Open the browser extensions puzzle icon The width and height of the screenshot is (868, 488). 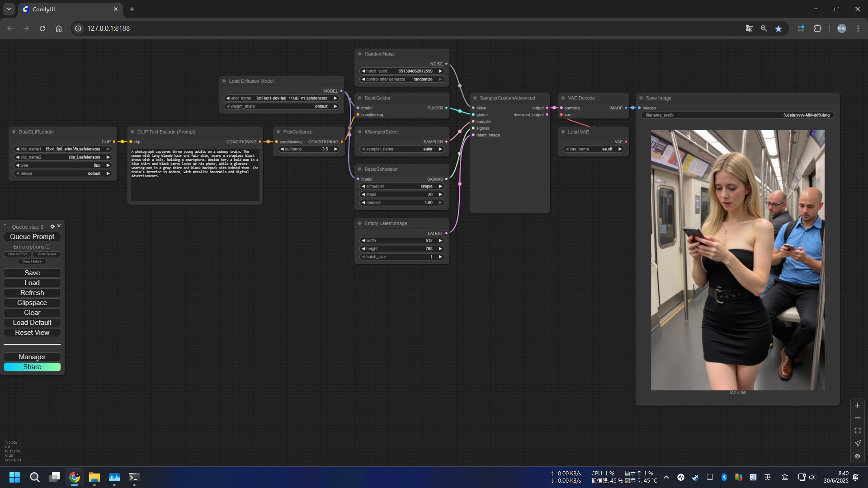[817, 28]
